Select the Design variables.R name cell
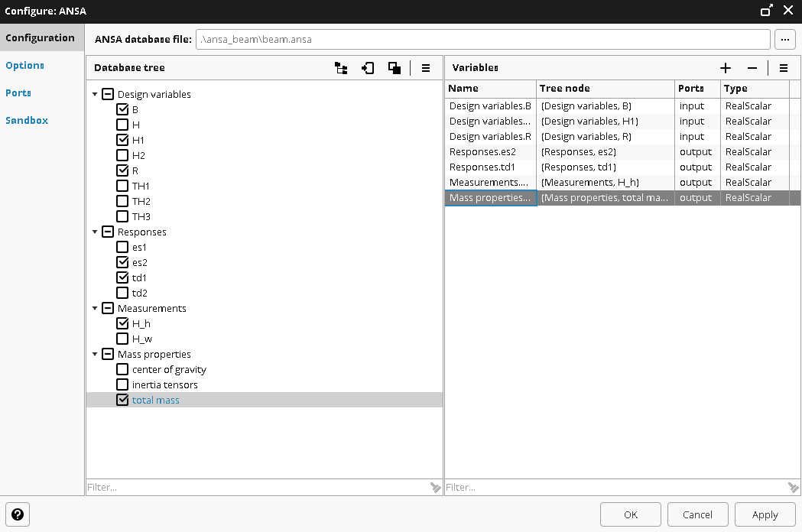Viewport: 802px width, 532px height. coord(491,137)
